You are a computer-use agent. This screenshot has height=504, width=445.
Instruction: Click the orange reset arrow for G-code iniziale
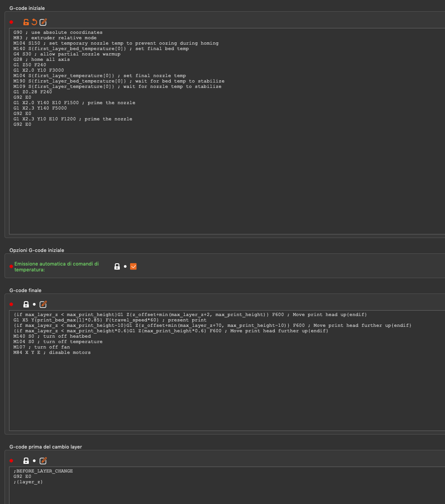point(34,22)
